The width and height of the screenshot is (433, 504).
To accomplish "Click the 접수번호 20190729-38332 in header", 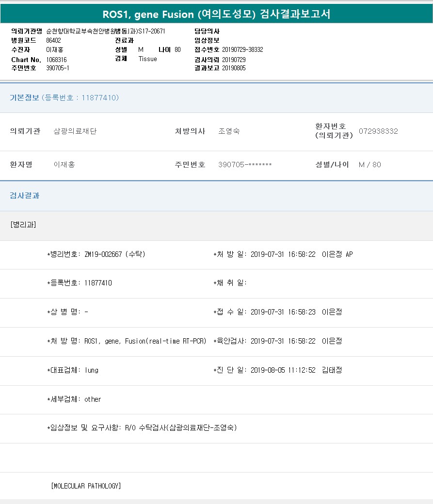I will tap(242, 50).
